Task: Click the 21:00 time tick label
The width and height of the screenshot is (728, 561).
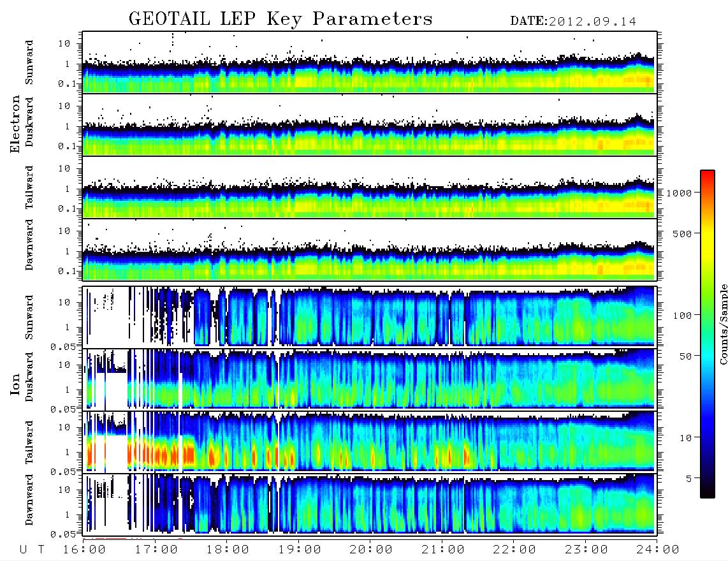Action: (x=443, y=550)
